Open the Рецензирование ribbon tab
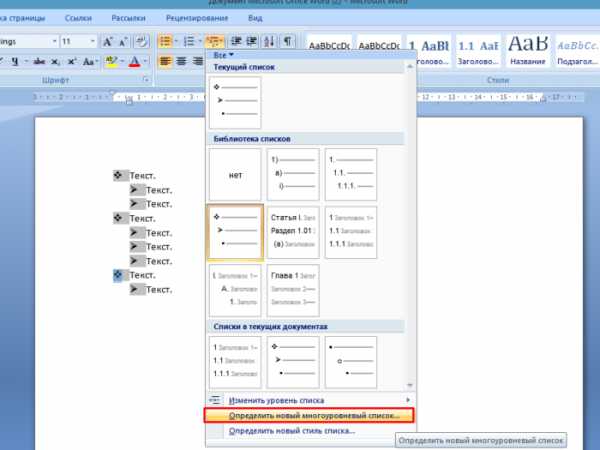The image size is (600, 450). [x=197, y=18]
